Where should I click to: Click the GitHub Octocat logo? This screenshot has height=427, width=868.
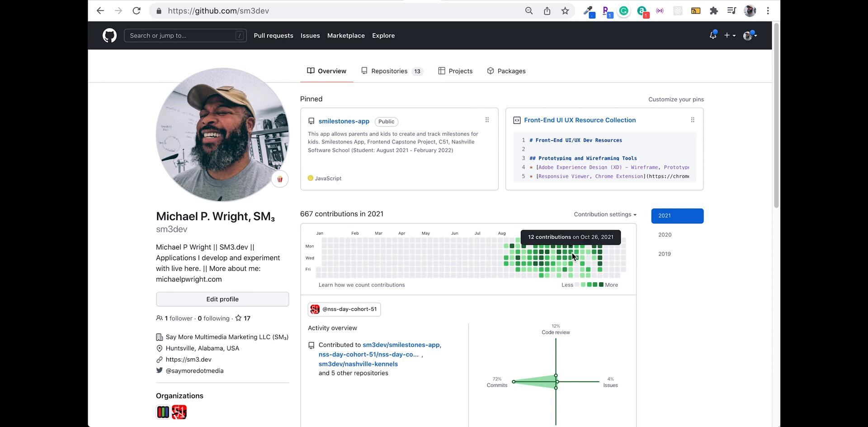coord(109,35)
